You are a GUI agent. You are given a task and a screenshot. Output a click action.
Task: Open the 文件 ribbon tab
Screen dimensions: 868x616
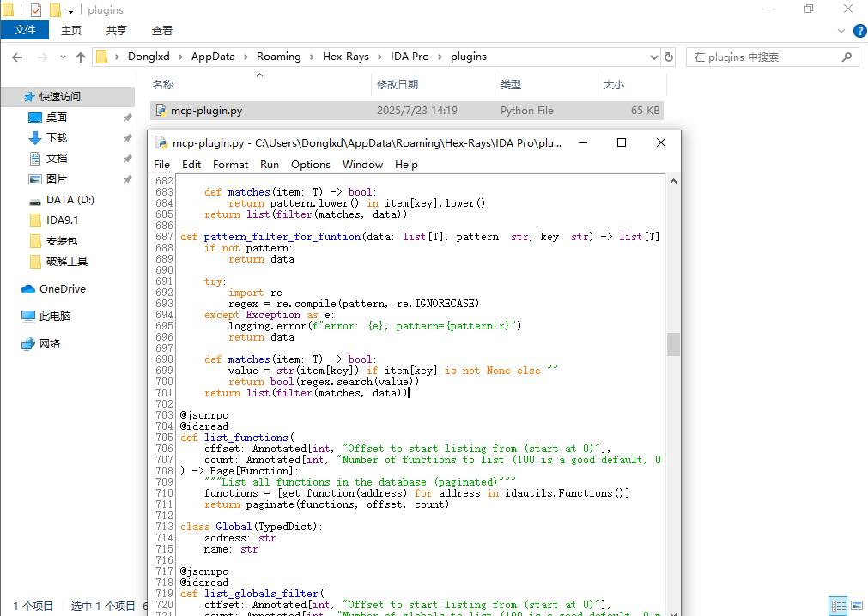point(25,30)
